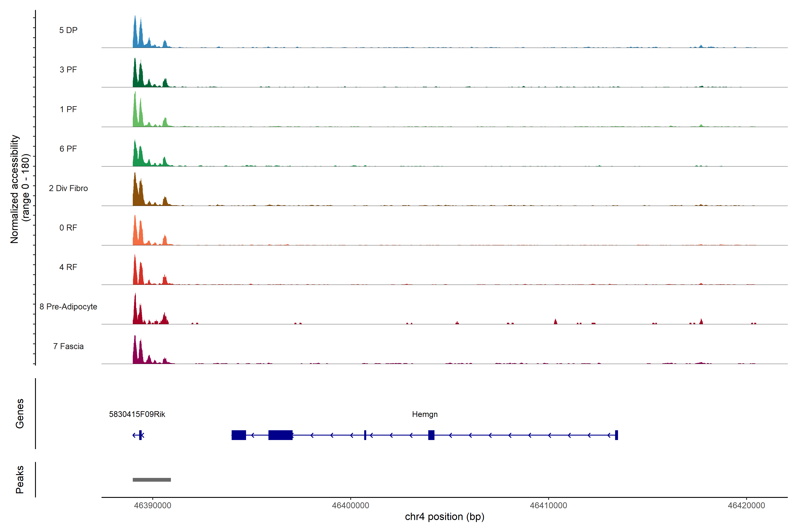The width and height of the screenshot is (798, 532).
Task: Click the 7 Fascia track label
Action: pos(68,346)
